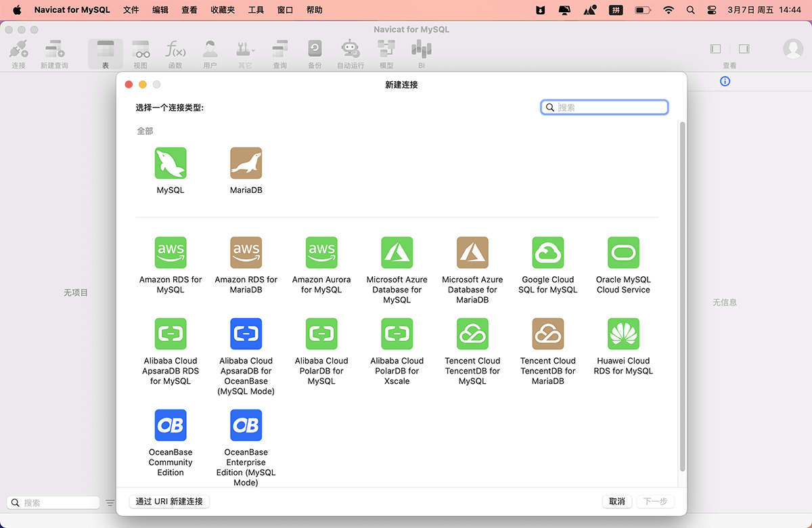Screen dimensions: 812x528
Task: Choose Amazon RDS for MariaDB
Action: coord(246,252)
